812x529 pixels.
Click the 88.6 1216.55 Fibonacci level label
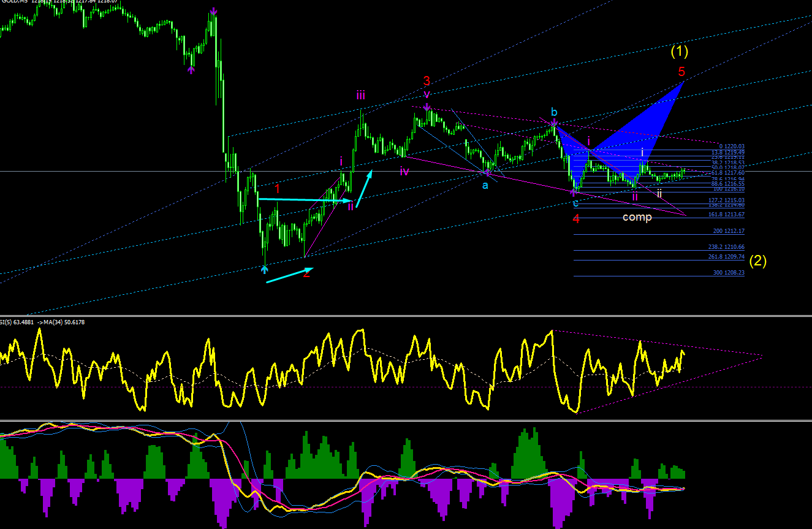728,184
